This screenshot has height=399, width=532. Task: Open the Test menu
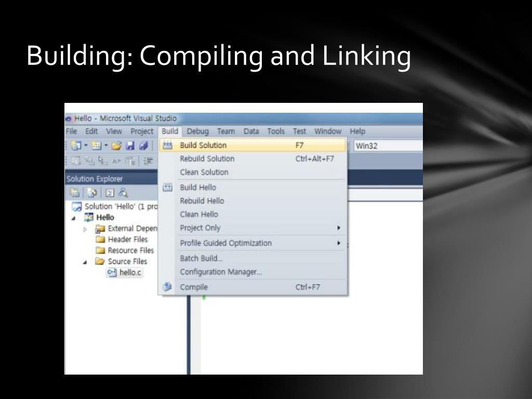(300, 131)
